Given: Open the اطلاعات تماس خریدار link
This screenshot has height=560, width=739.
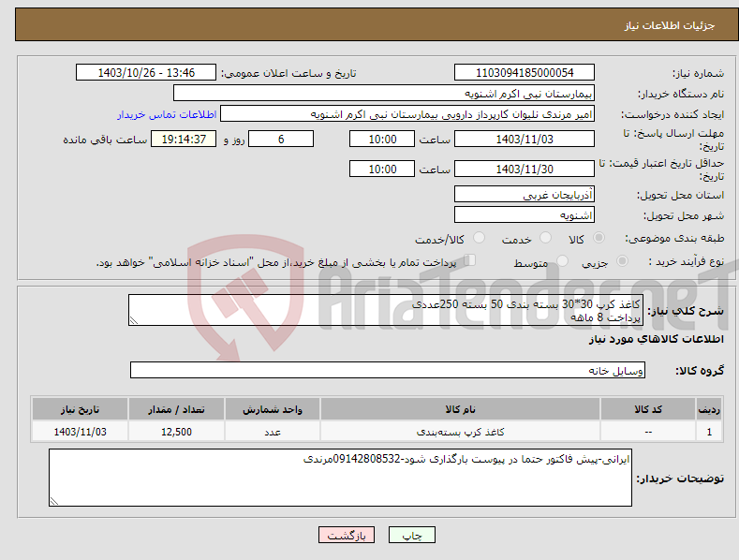Looking at the screenshot, I should click(167, 114).
